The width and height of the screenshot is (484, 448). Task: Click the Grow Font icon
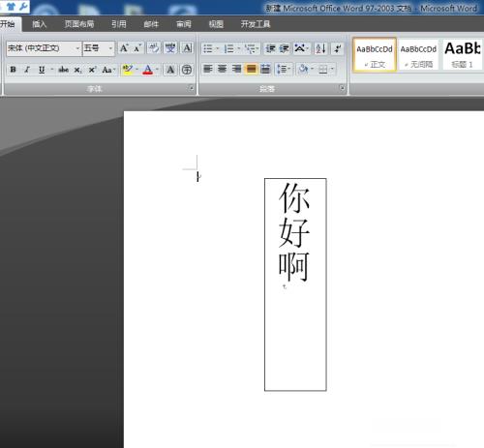(124, 48)
